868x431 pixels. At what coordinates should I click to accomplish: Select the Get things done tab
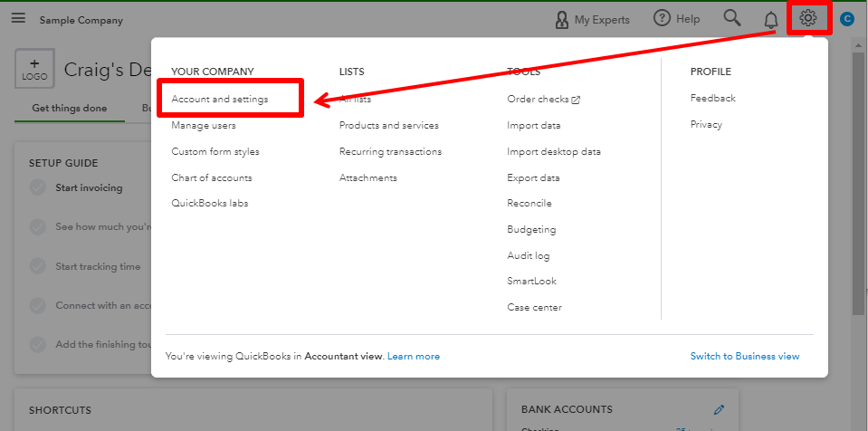[69, 109]
